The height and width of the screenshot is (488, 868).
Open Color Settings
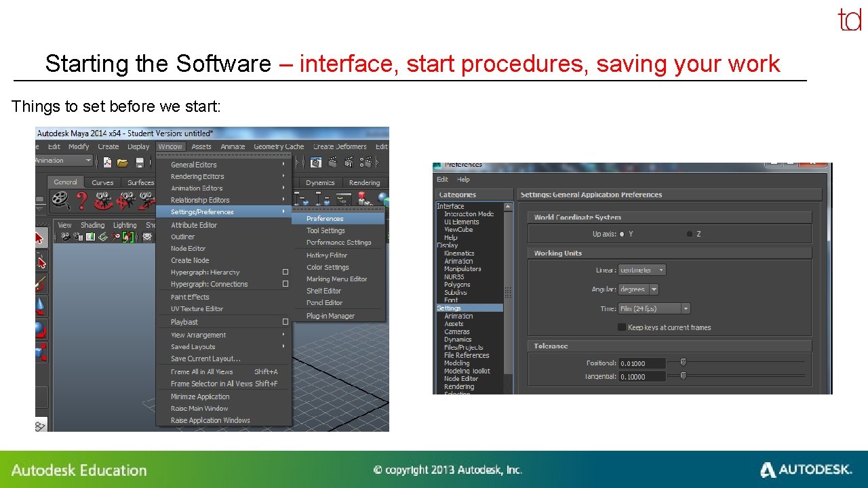pos(339,267)
